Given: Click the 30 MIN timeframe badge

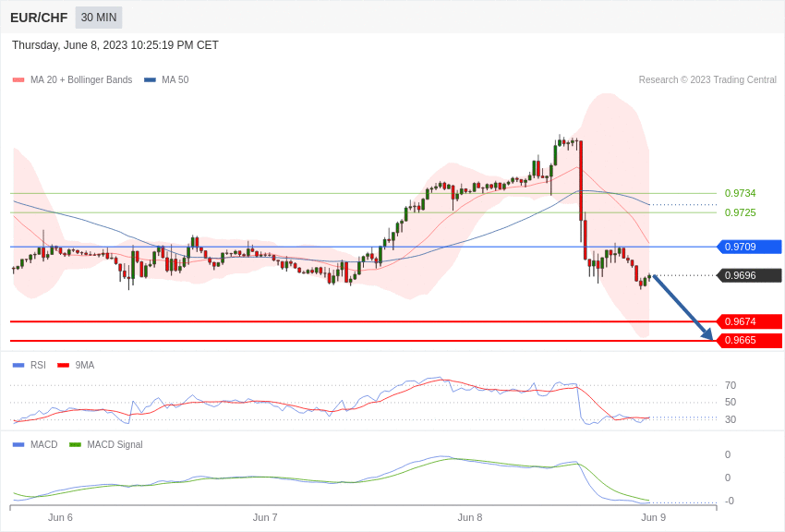Looking at the screenshot, I should click(99, 18).
